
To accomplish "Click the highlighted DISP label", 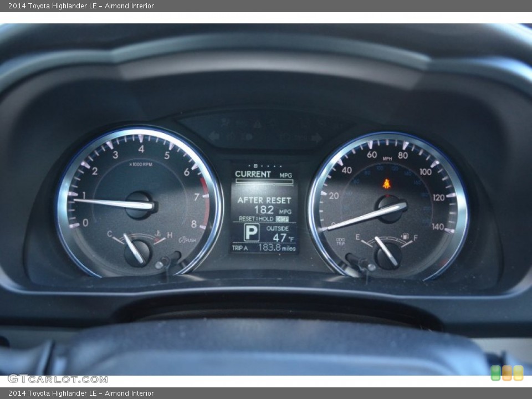I will [x=282, y=219].
